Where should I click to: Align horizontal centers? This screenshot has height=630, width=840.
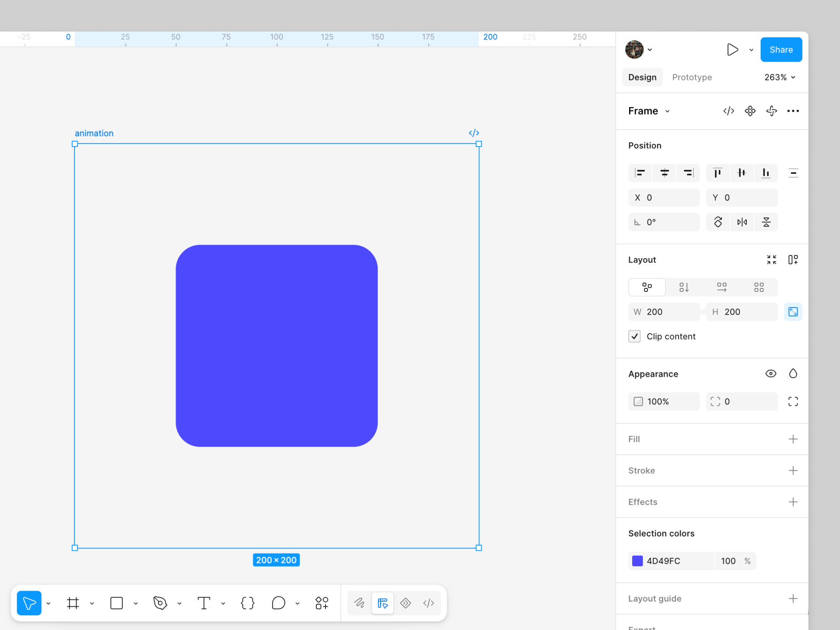tap(665, 173)
